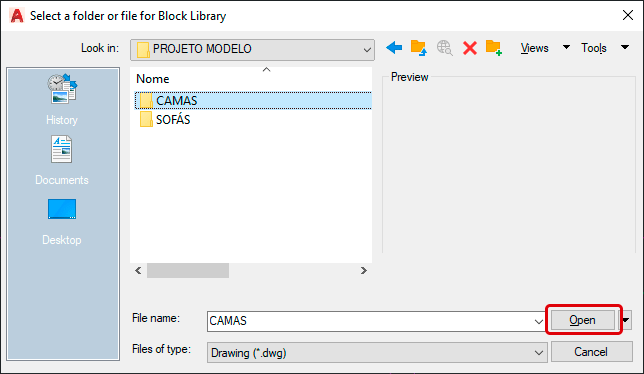Click the horizontal scrollbar right arrow

[363, 271]
